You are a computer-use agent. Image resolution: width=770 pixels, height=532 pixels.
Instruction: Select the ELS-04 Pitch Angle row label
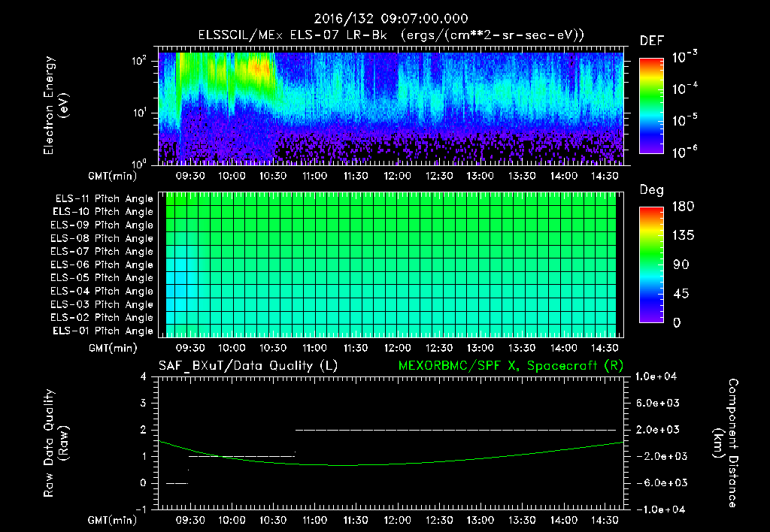(x=102, y=292)
